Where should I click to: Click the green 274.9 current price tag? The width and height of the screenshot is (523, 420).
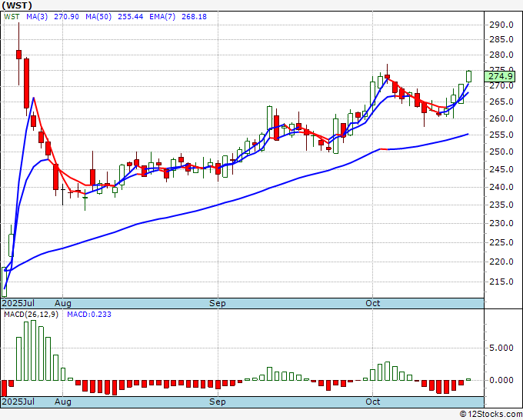[x=501, y=76]
